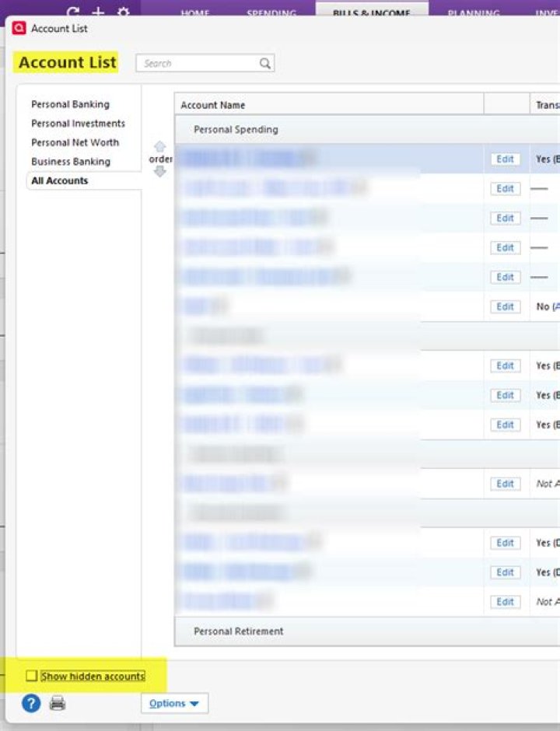Switch to the BILLS & INCOME tab
The width and height of the screenshot is (560, 731).
(372, 11)
